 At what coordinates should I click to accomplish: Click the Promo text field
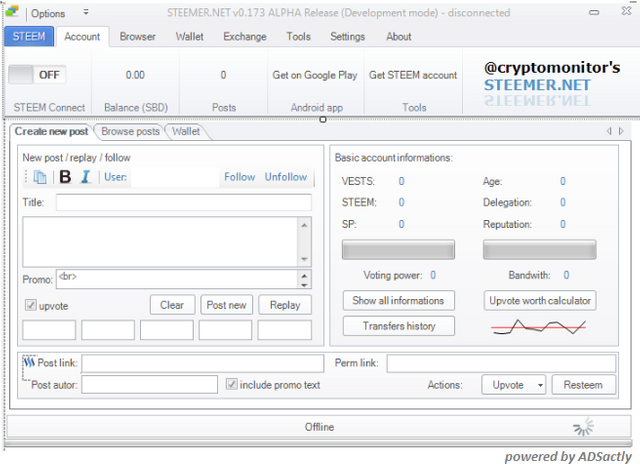[x=178, y=279]
